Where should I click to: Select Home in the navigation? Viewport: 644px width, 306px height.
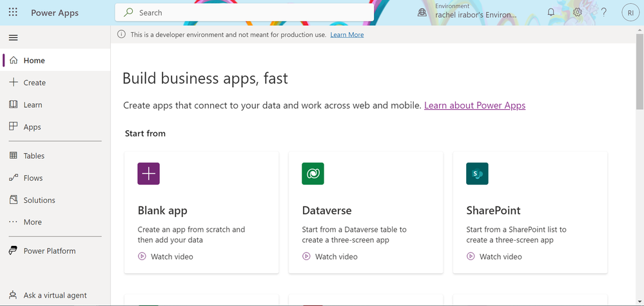[55, 61]
